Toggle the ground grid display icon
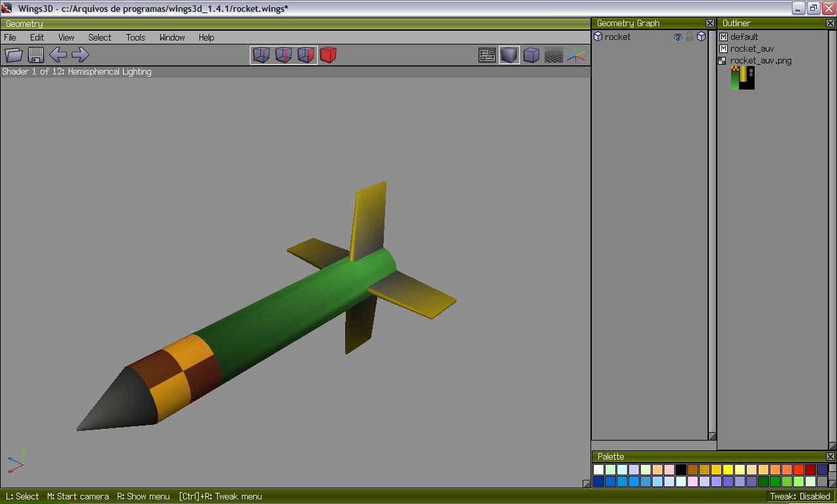 [554, 56]
